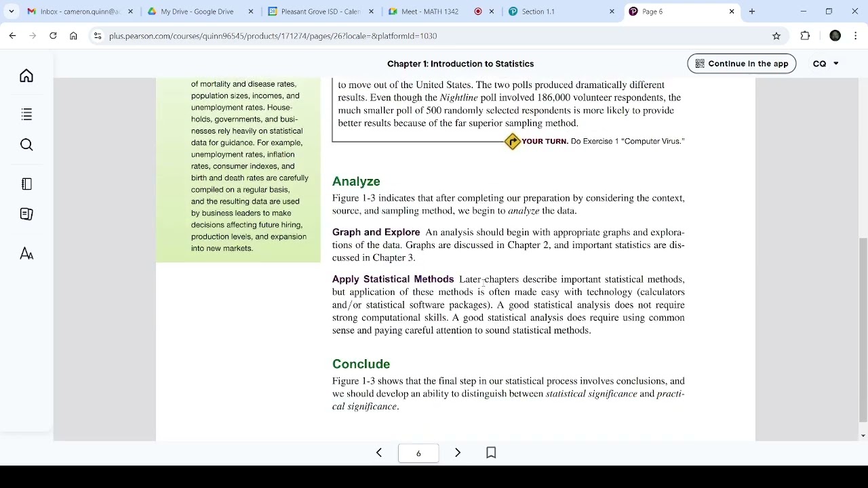Open the Chrome three-dot menu
Image resolution: width=868 pixels, height=488 pixels.
pos(855,36)
